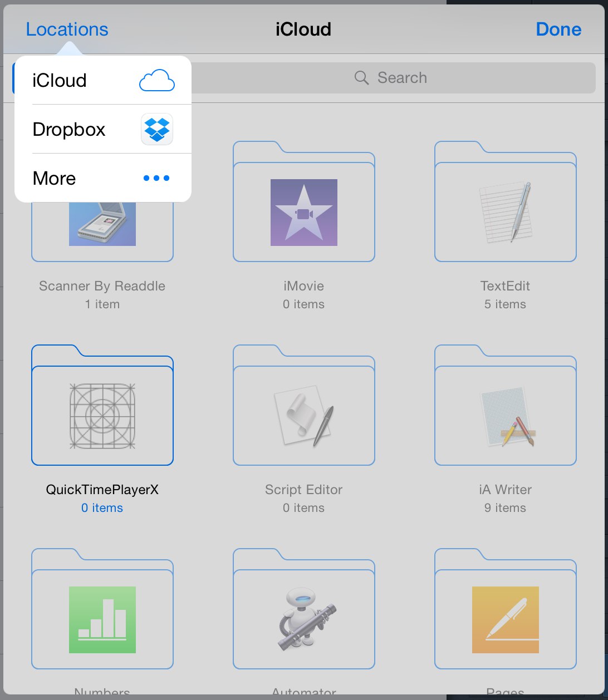Open More locations options
Image resolution: width=608 pixels, height=700 pixels.
pyautogui.click(x=103, y=178)
